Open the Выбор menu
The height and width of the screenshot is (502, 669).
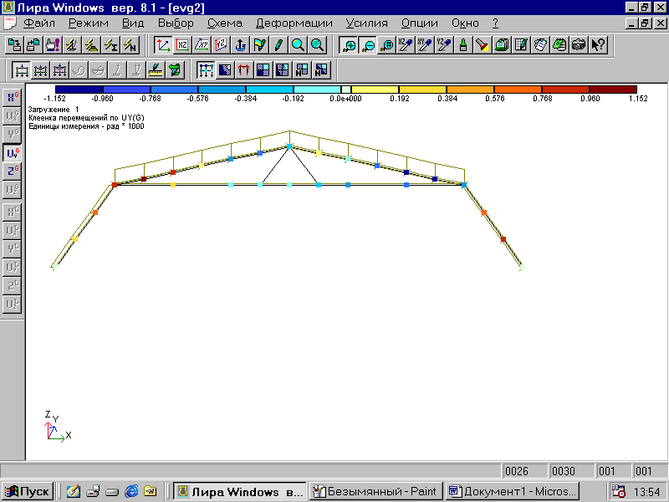(x=176, y=23)
